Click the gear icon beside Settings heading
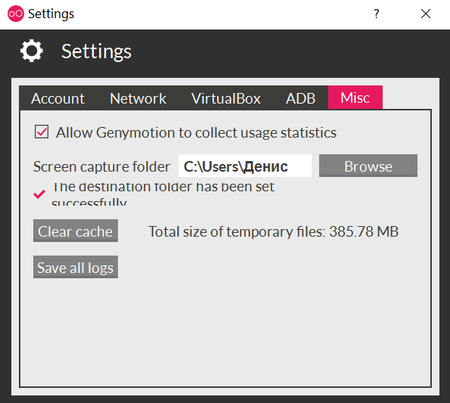This screenshot has height=403, width=450. coord(32,51)
